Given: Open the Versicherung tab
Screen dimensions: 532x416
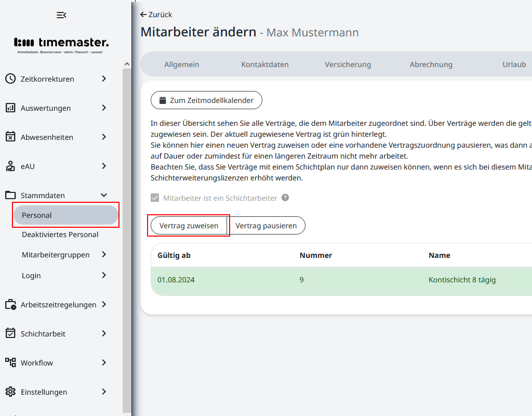Looking at the screenshot, I should (x=348, y=64).
